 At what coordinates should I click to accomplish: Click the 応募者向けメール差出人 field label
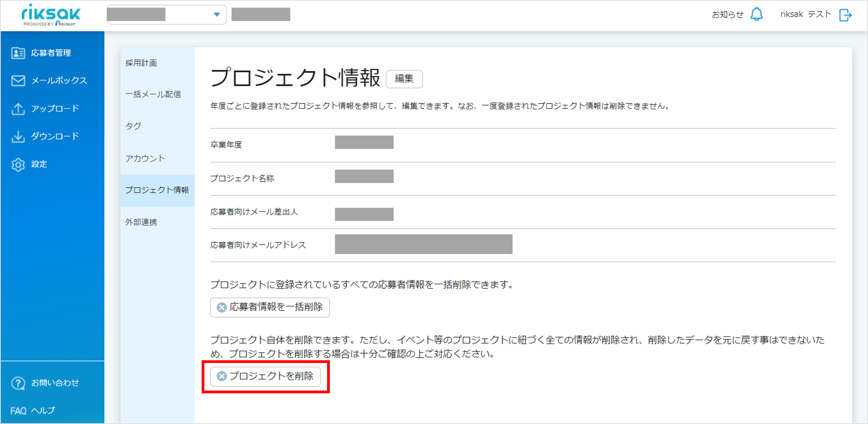tap(254, 212)
